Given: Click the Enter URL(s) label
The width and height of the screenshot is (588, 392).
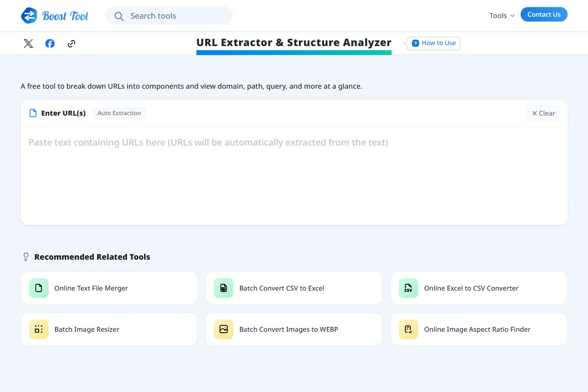Looking at the screenshot, I should (63, 113).
